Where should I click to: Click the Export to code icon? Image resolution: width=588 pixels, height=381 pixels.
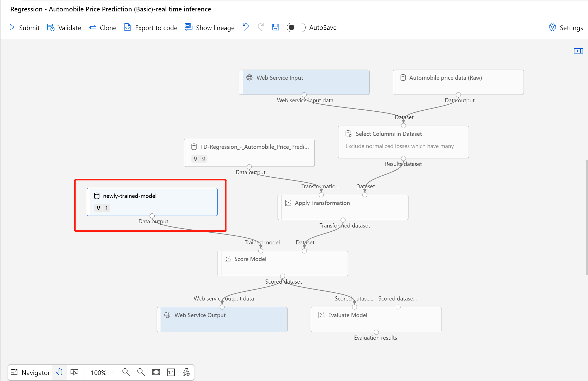point(127,28)
